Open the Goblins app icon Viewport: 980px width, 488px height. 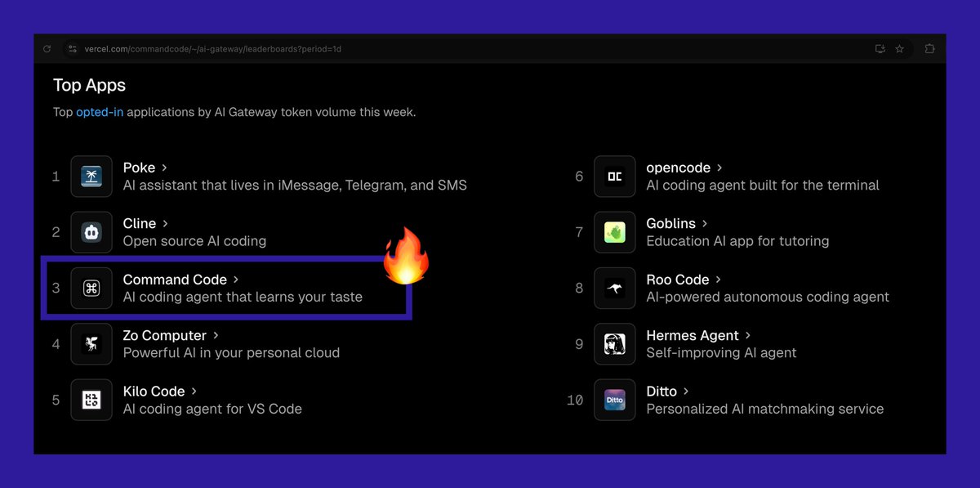pyautogui.click(x=615, y=232)
